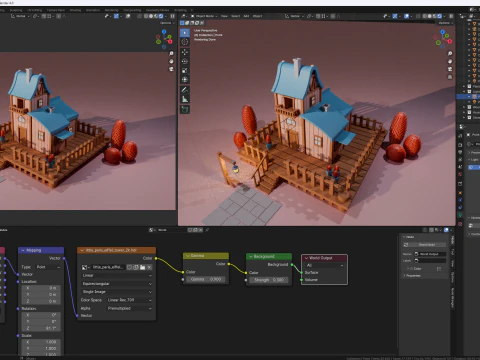Image resolution: width=480 pixels, height=360 pixels.
Task: Collapse the Mapping node
Action: click(x=23, y=250)
